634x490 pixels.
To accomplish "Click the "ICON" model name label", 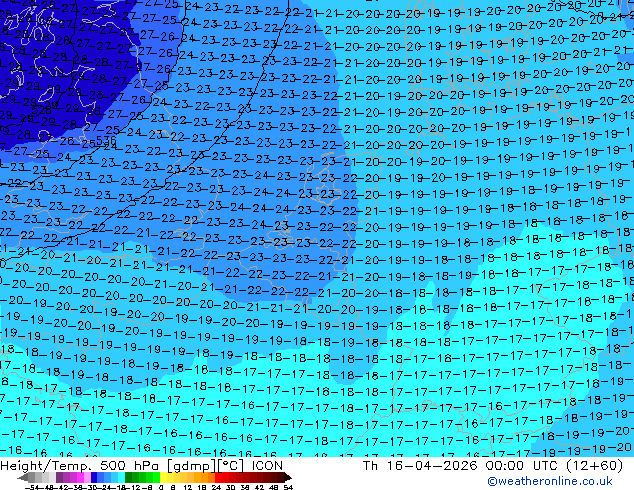I will 267,466.
